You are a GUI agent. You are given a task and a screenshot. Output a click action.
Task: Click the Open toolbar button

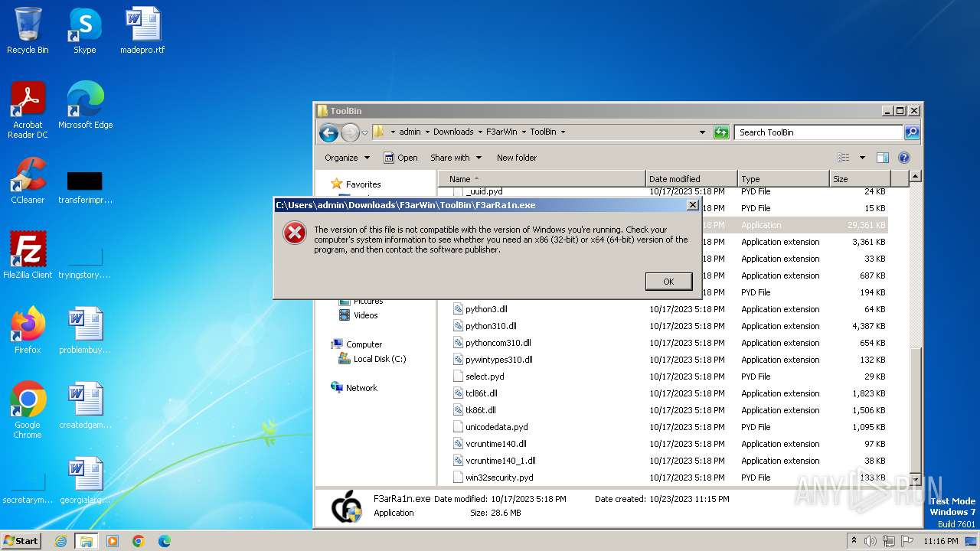coord(400,158)
